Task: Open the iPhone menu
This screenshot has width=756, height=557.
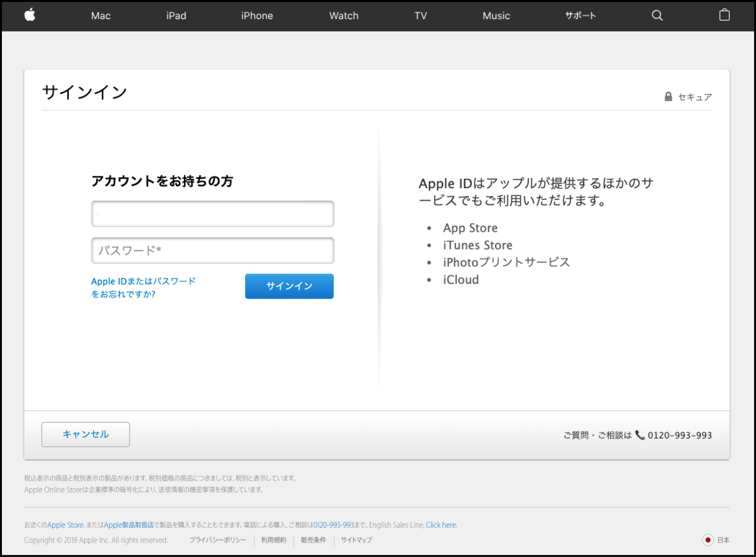Action: tap(257, 15)
